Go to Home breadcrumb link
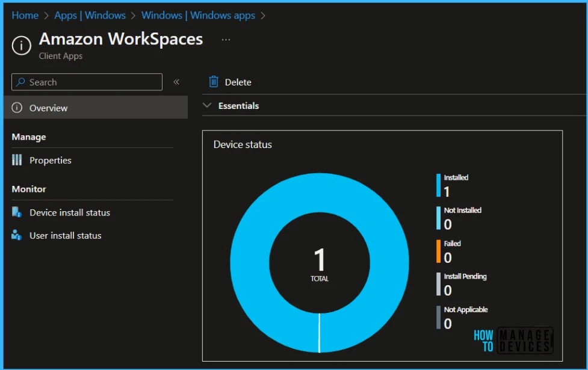This screenshot has width=588, height=370. click(25, 16)
